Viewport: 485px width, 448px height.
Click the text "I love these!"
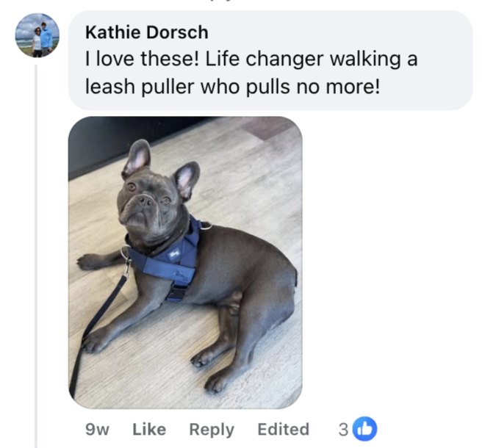pos(143,59)
